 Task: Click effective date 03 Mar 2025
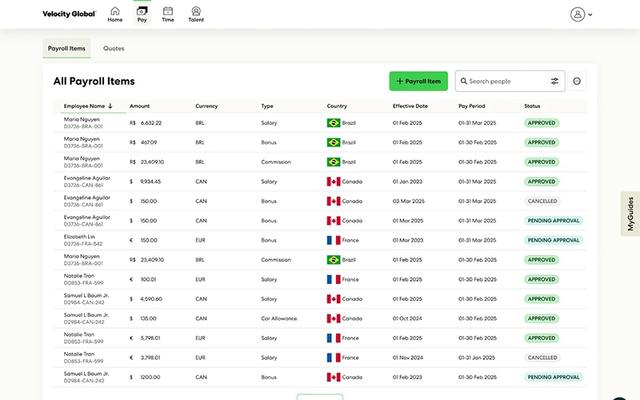409,201
